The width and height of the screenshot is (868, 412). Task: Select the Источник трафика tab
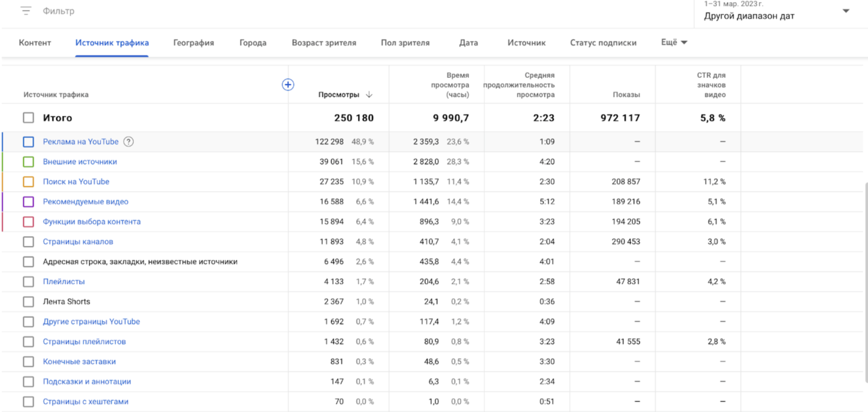click(x=112, y=43)
